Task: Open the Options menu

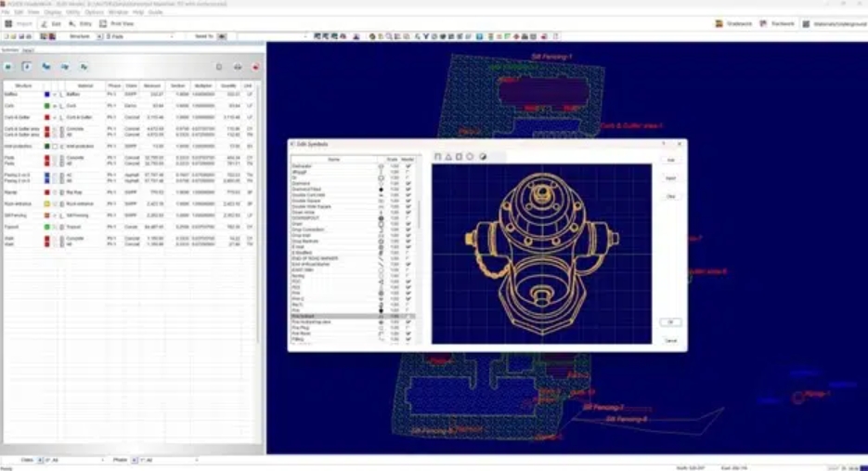Action: tap(94, 12)
